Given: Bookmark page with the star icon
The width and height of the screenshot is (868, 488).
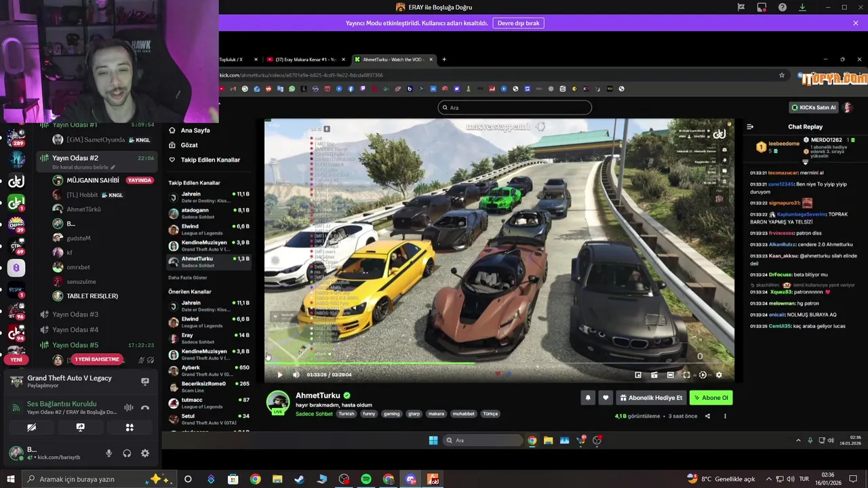Looking at the screenshot, I should 782,75.
